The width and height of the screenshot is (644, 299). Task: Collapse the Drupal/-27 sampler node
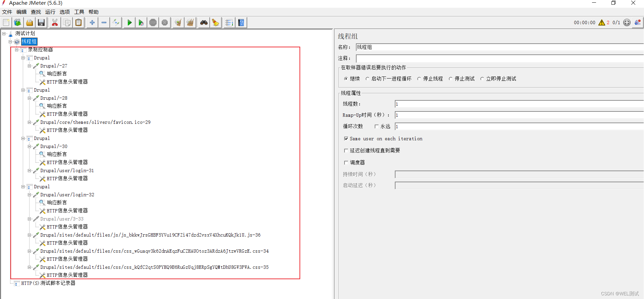(29, 66)
